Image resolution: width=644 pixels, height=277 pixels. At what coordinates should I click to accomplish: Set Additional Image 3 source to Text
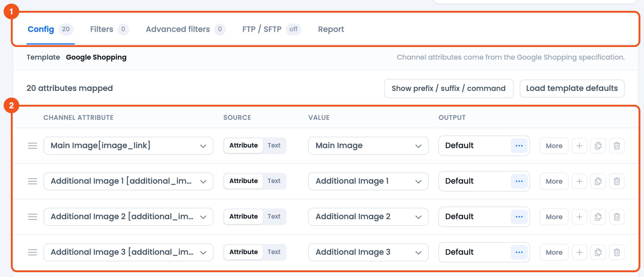(x=274, y=252)
